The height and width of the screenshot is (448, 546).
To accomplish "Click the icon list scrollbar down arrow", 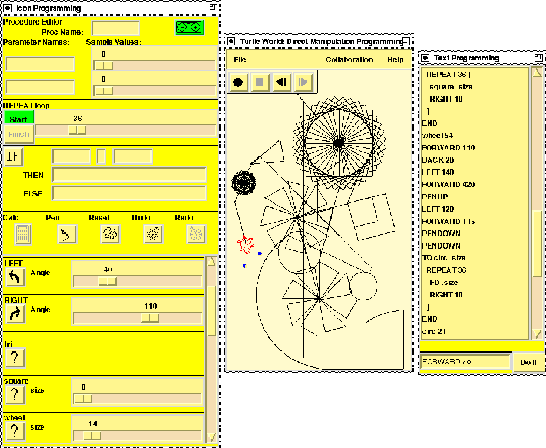I will point(211,437).
